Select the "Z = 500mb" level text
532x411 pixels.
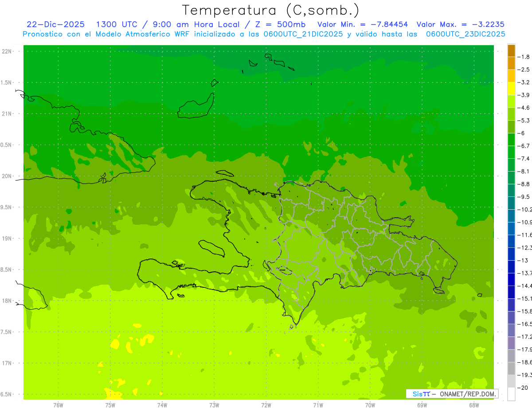tap(278, 24)
